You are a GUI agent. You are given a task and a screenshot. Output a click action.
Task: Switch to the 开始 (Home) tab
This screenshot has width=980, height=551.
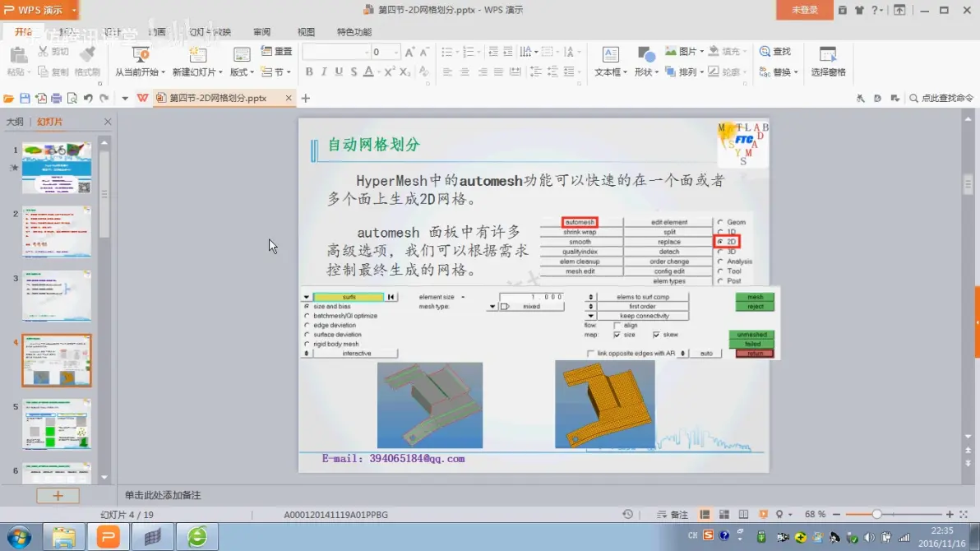[x=23, y=32]
